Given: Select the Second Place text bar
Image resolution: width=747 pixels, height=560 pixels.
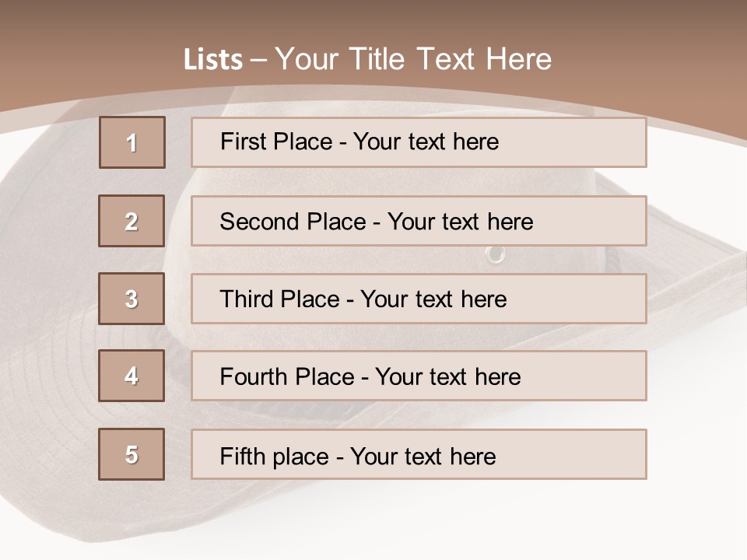Looking at the screenshot, I should (419, 221).
